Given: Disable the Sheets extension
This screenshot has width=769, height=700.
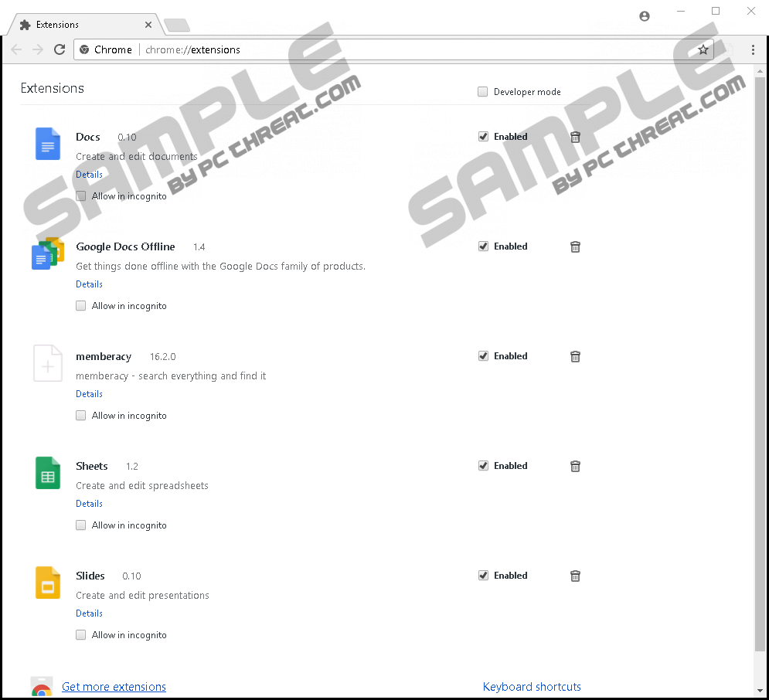Looking at the screenshot, I should 483,466.
